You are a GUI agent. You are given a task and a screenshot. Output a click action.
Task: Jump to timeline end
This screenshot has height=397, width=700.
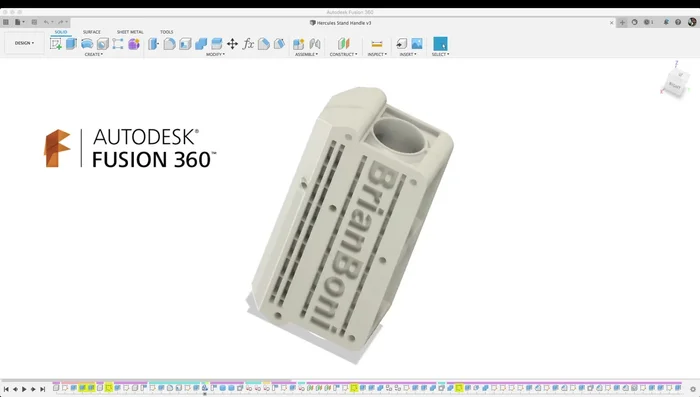pos(42,389)
